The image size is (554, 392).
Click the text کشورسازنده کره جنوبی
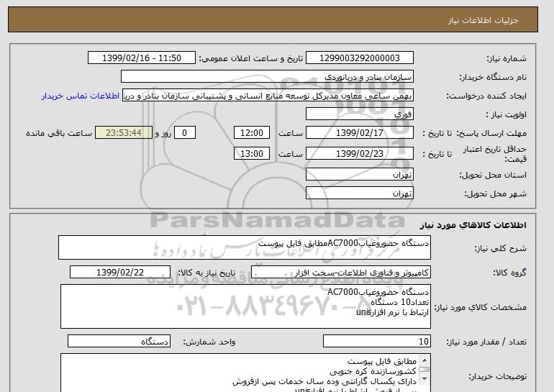pyautogui.click(x=373, y=372)
